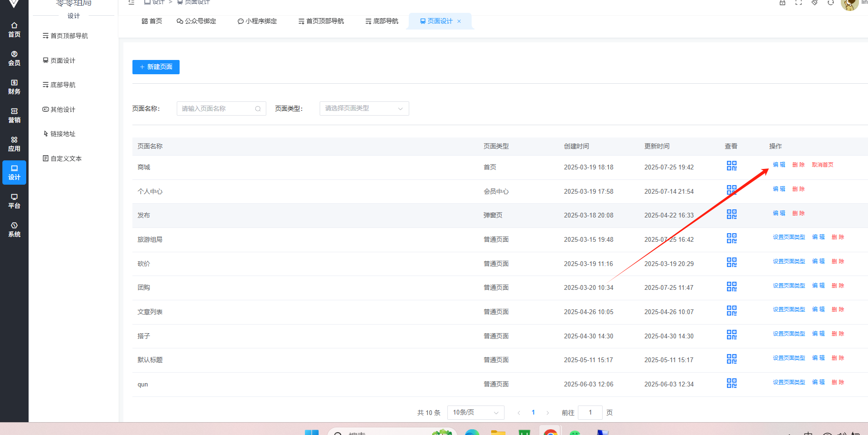Switch to the 底部导航 tab
Screen dimensions: 868x435
coord(382,21)
